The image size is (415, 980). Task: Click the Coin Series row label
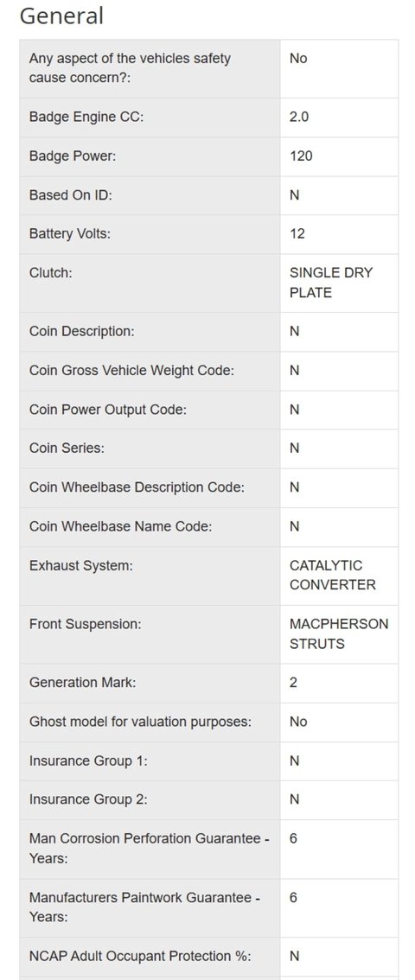pos(67,449)
